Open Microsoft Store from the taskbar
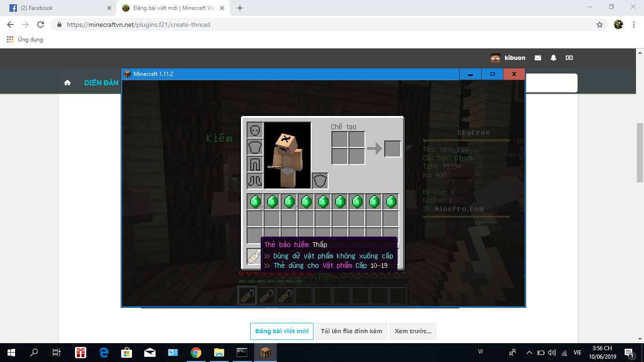644x362 pixels. click(127, 353)
